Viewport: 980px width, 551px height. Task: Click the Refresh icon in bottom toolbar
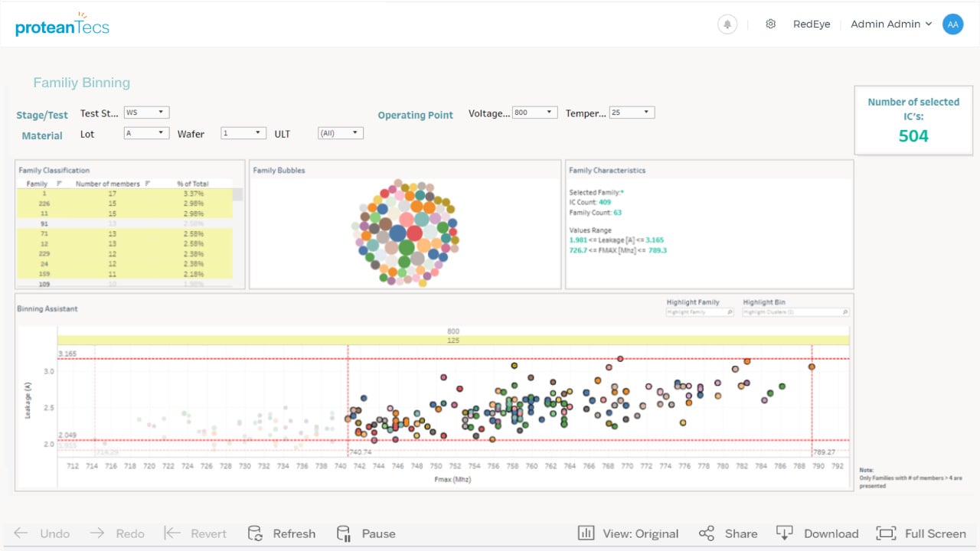point(256,533)
